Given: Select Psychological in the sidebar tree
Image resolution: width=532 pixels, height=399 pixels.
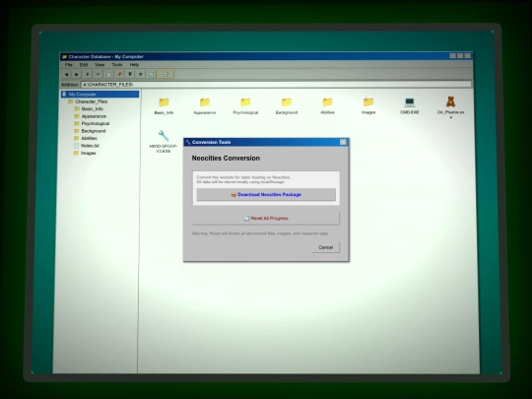Looking at the screenshot, I should [x=92, y=123].
